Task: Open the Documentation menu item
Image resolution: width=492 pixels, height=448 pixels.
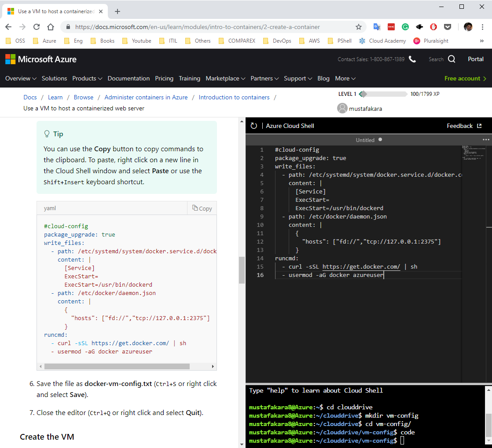Action: point(129,78)
